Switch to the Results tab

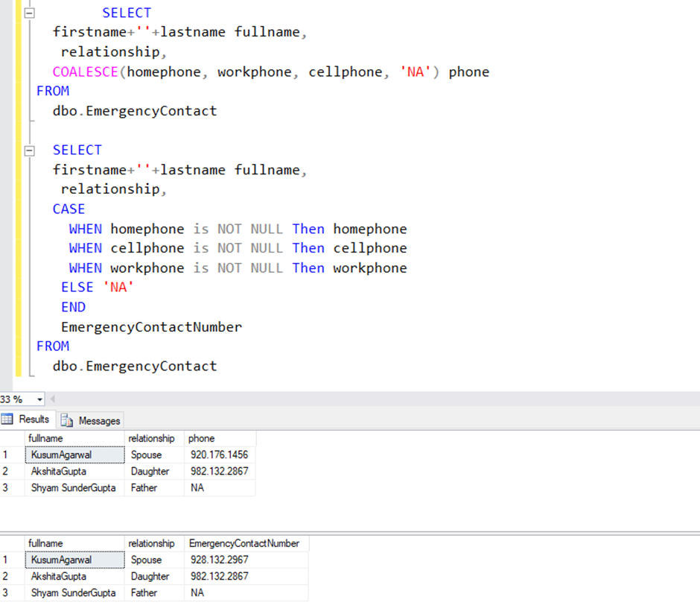click(x=28, y=419)
